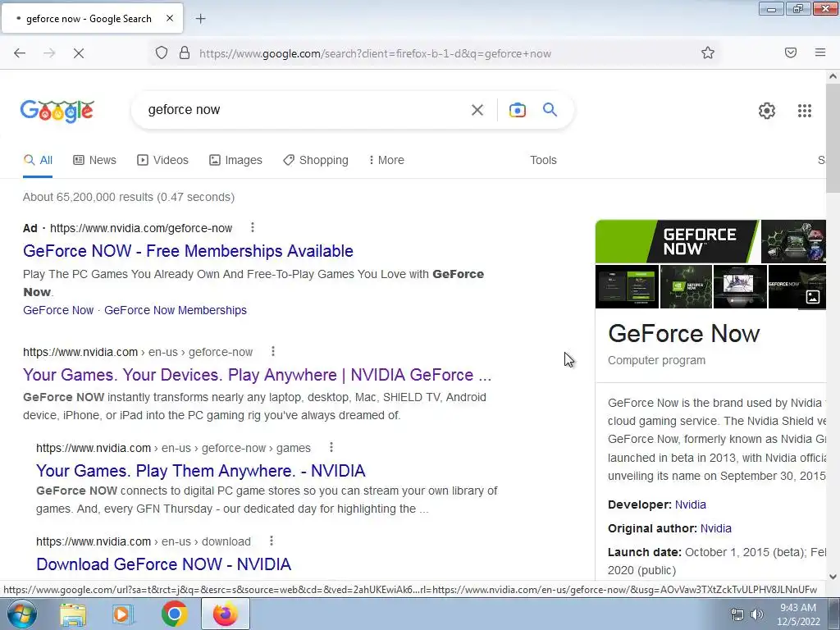Click the About 65,200,000 results text
840x630 pixels.
[129, 197]
